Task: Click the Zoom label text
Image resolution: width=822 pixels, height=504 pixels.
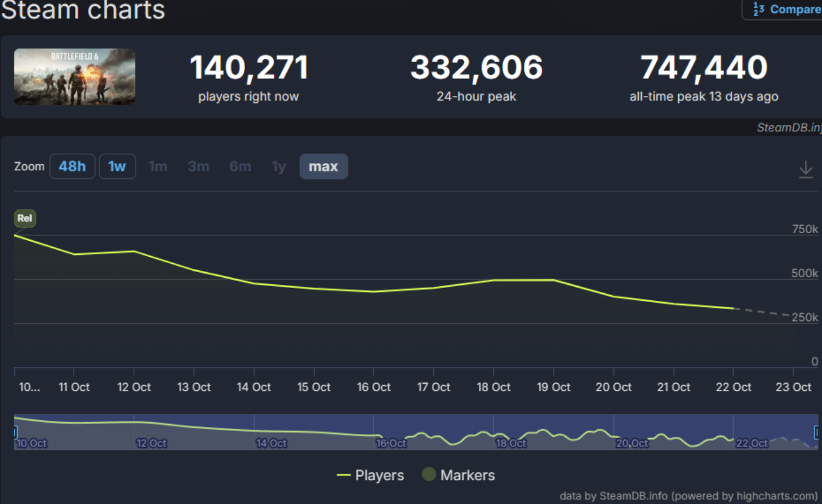Action: 29,167
